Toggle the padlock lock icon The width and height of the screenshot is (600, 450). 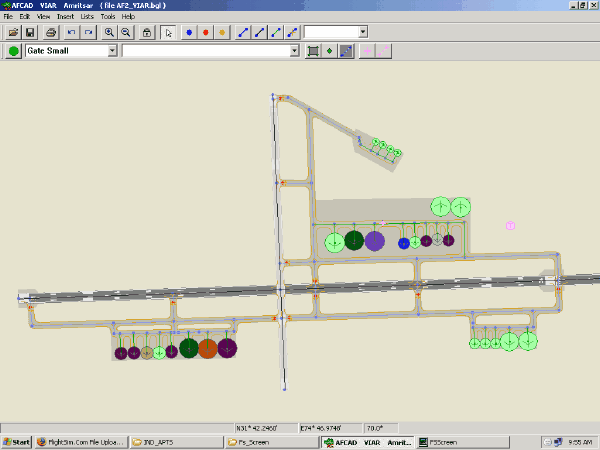(x=147, y=32)
